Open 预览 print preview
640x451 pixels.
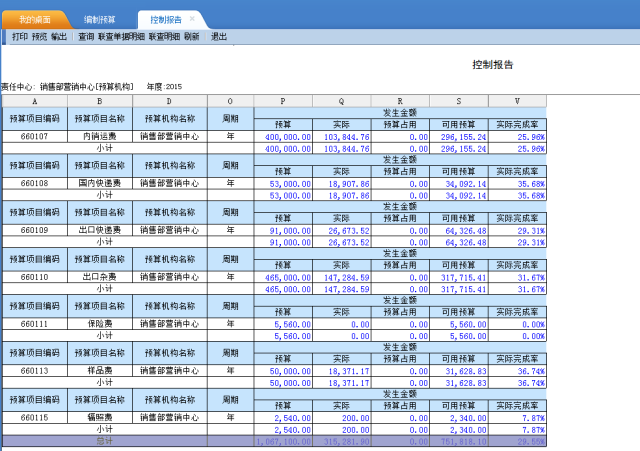[x=39, y=36]
